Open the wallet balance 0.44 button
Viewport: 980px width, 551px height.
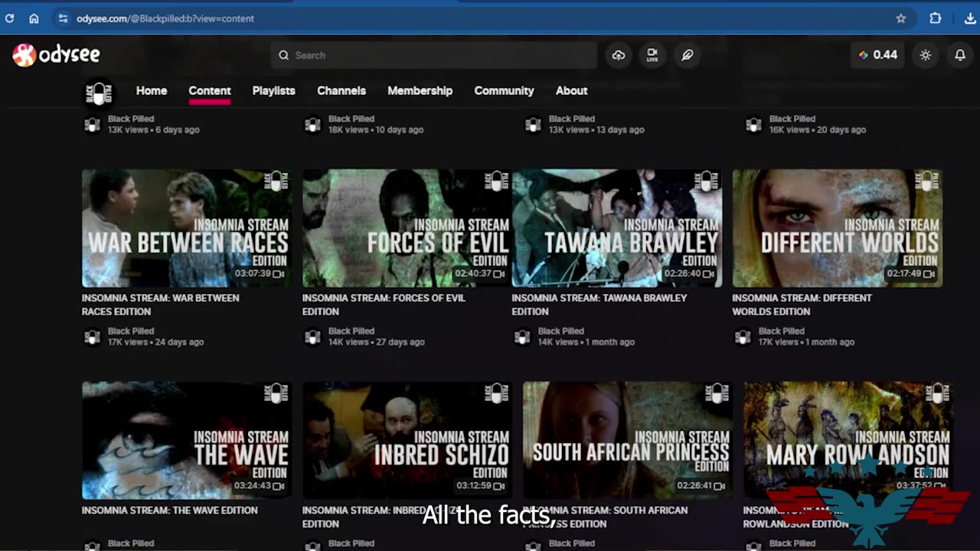point(877,55)
